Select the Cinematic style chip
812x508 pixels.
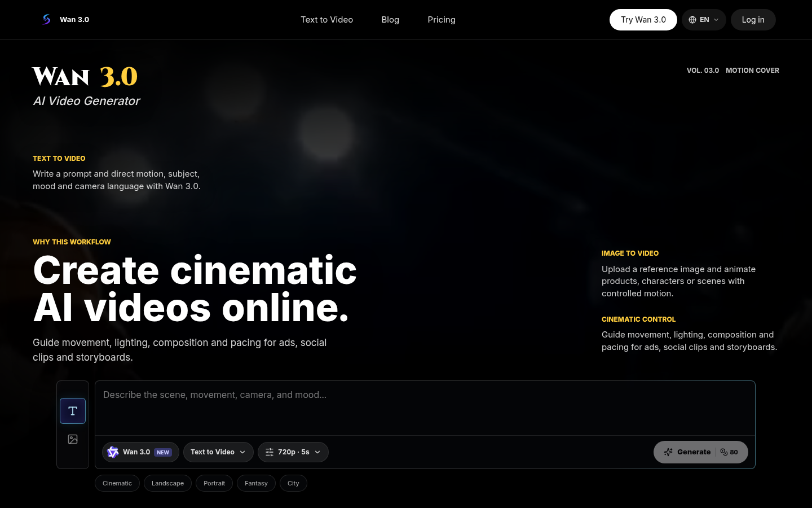point(117,483)
